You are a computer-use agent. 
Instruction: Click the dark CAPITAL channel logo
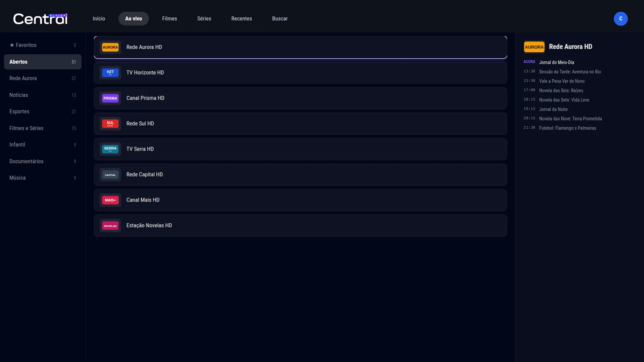[x=110, y=175]
